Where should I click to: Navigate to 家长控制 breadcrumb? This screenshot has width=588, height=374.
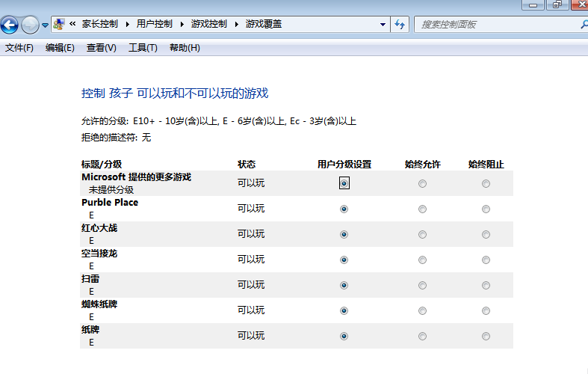tap(100, 24)
